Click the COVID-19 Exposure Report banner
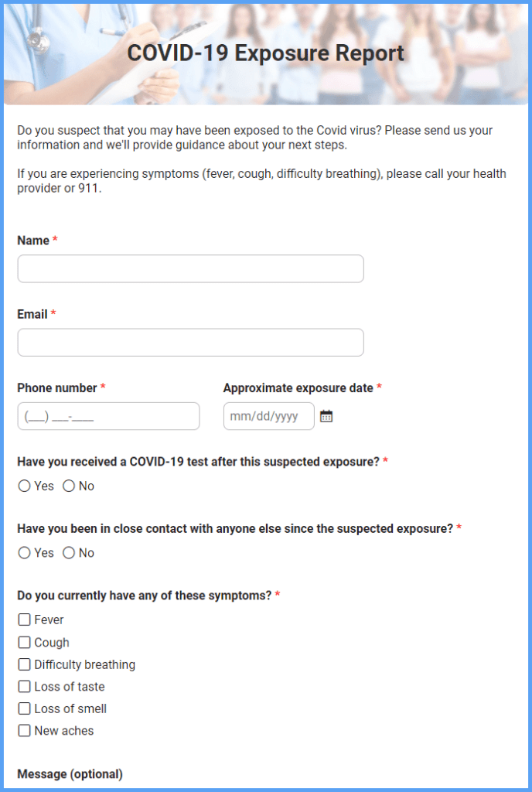 [x=266, y=53]
